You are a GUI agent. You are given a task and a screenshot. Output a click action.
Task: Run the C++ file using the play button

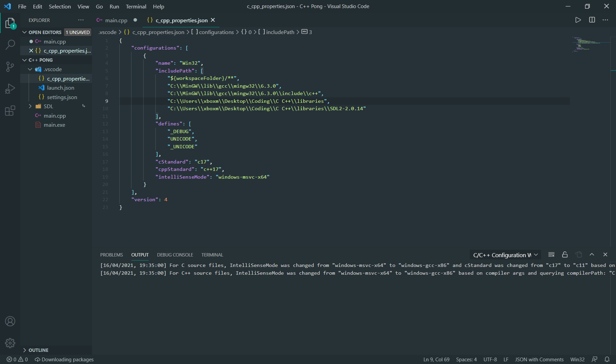578,20
